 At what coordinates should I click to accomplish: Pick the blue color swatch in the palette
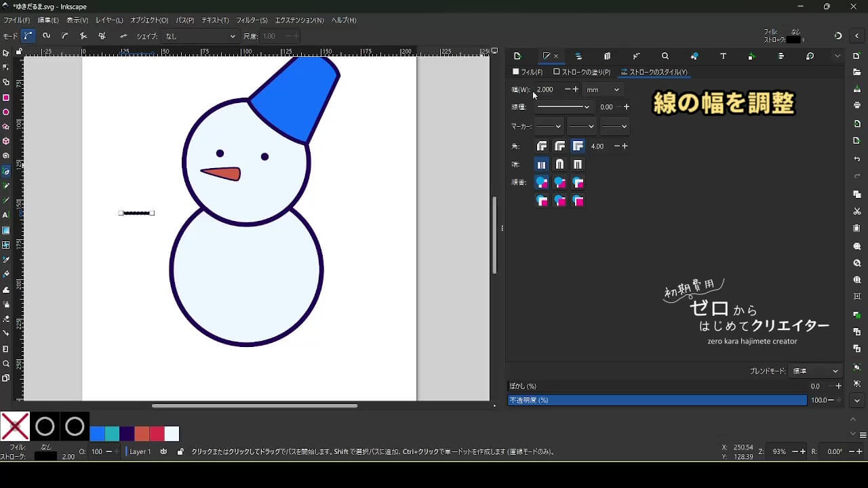[98, 434]
